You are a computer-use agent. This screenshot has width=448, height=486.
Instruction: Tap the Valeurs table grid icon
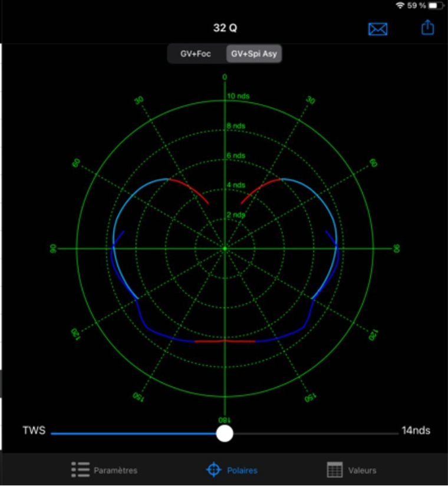tap(335, 470)
